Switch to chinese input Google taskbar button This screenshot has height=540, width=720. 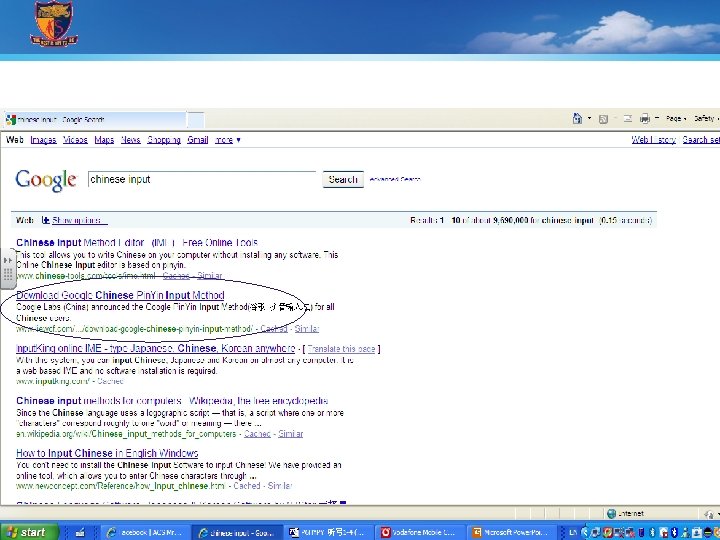pos(237,533)
